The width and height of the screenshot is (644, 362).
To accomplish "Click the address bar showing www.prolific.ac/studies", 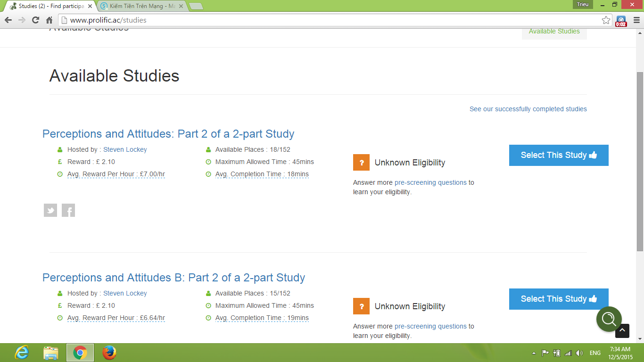I will click(x=335, y=20).
